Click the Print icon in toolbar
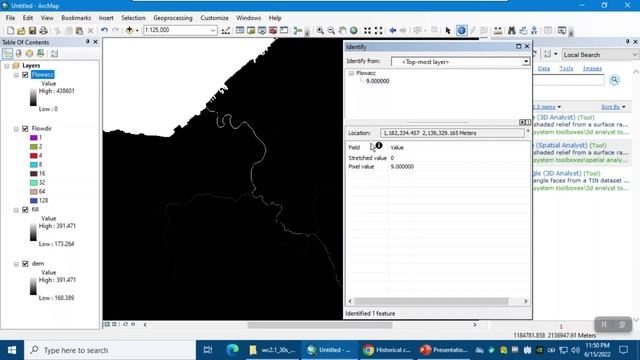Viewport: 640px width, 360px height. tap(43, 31)
